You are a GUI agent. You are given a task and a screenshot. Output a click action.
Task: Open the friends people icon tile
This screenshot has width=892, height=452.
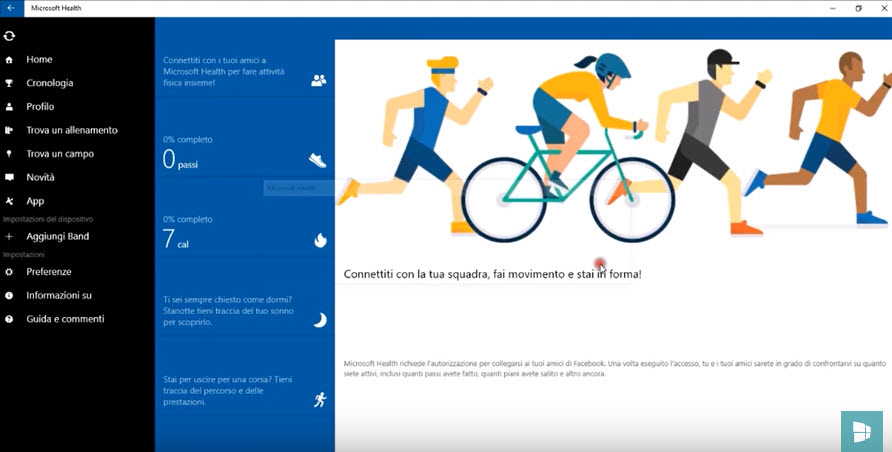tap(318, 81)
